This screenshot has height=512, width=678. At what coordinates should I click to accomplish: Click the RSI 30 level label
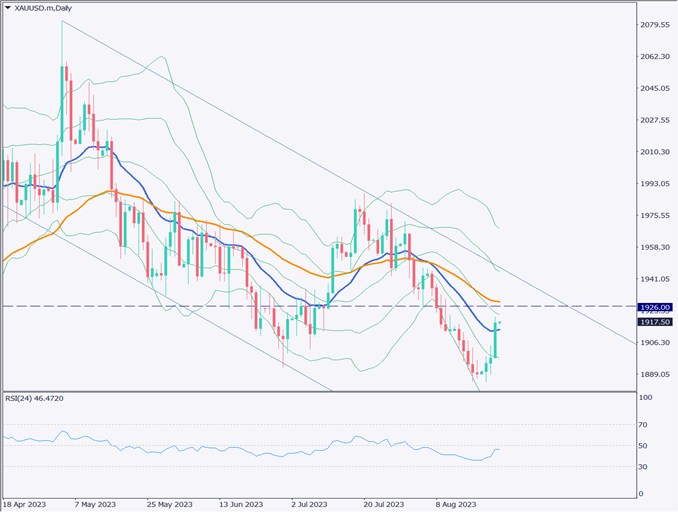coord(645,467)
